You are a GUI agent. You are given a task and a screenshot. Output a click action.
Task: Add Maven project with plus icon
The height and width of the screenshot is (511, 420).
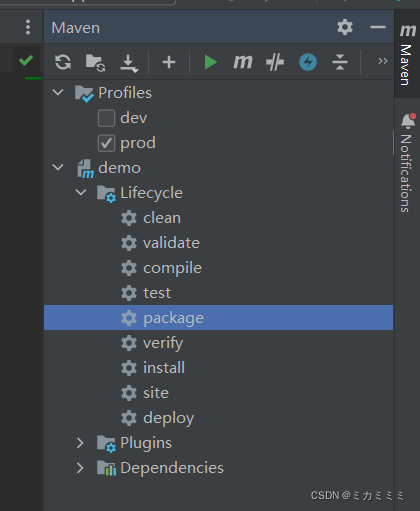[x=169, y=62]
